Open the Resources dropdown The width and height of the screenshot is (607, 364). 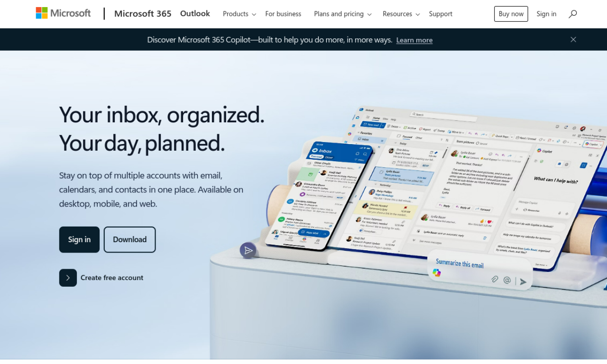(x=401, y=14)
